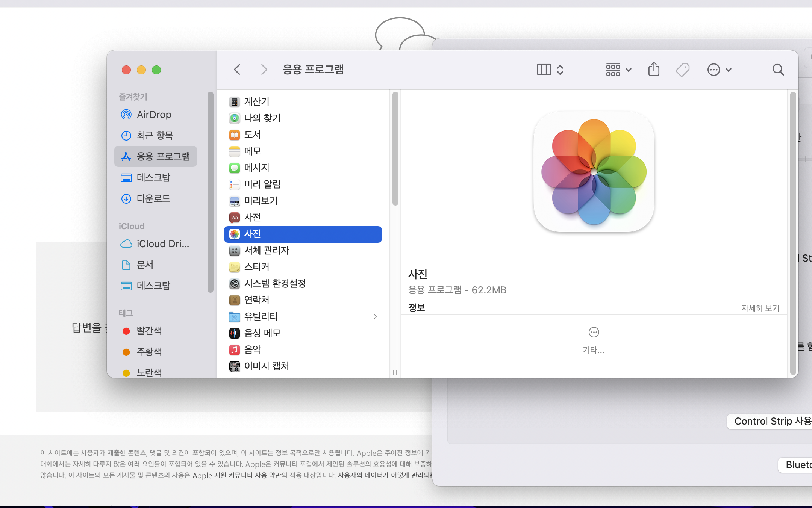Click the file list column scrollbar
Viewport: 812px width, 508px height.
395,149
